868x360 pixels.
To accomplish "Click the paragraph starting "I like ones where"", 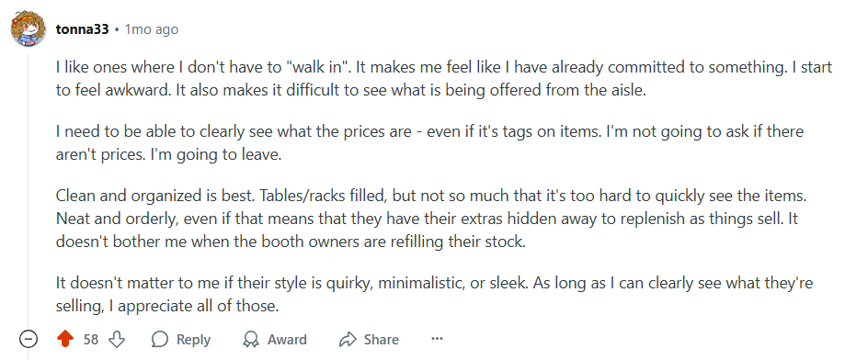I will click(x=444, y=80).
